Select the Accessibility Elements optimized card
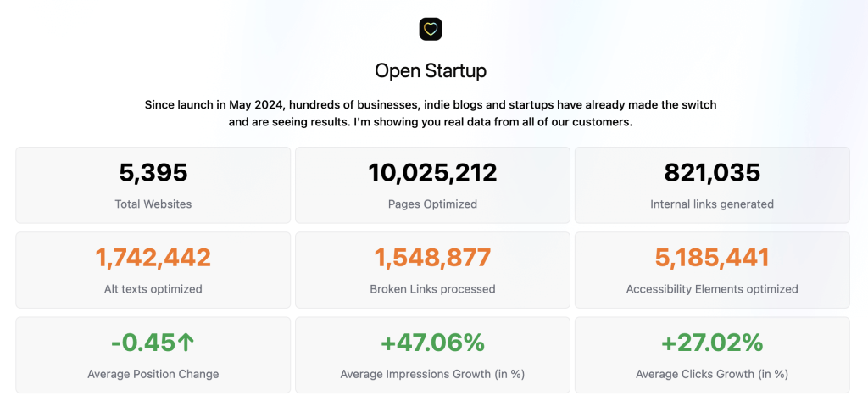This screenshot has height=407, width=868. 712,270
